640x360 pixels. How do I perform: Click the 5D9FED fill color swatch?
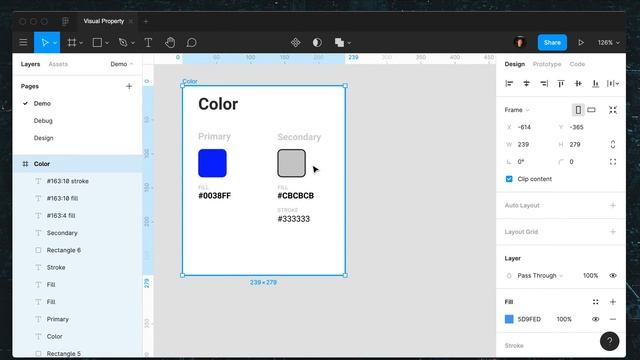509,319
